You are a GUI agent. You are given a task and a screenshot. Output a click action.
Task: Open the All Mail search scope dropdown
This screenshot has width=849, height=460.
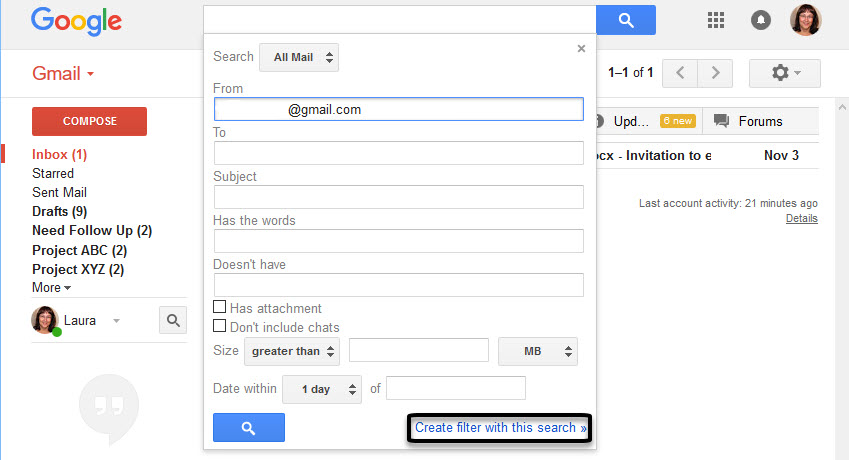pyautogui.click(x=299, y=57)
